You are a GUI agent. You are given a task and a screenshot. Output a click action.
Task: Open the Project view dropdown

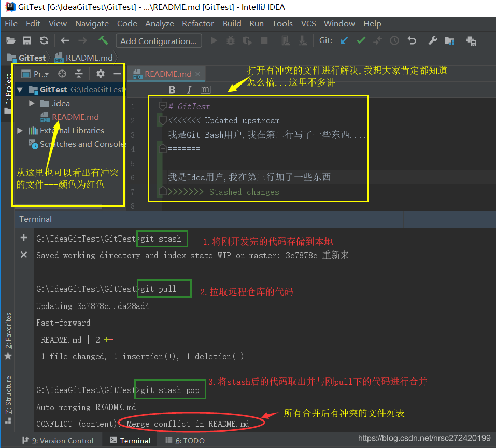(x=41, y=74)
